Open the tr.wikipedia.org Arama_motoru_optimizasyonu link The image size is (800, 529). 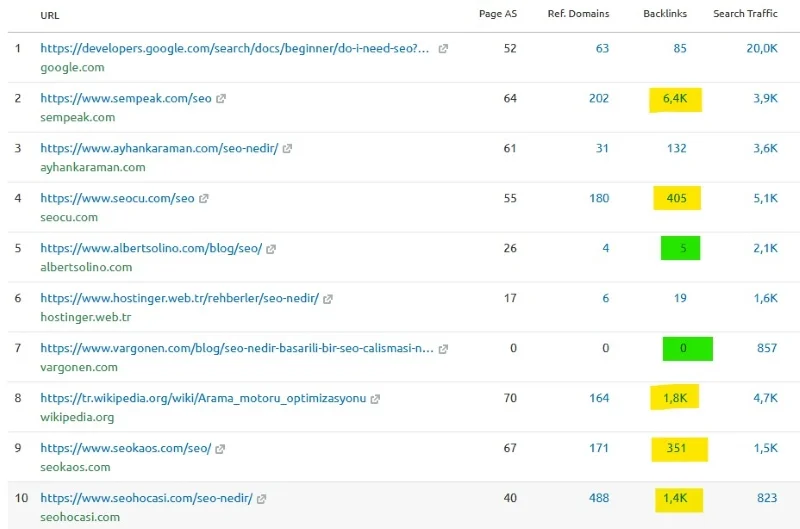203,399
